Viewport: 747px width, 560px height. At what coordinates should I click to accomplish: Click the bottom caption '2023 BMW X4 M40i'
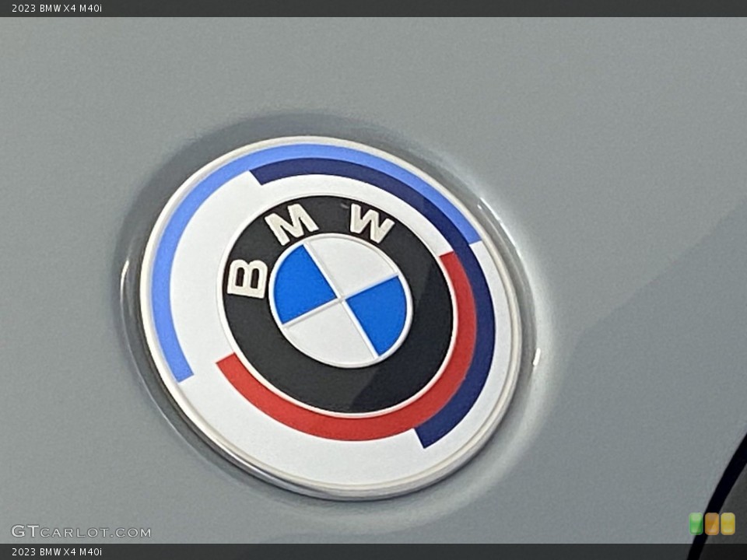click(x=57, y=552)
